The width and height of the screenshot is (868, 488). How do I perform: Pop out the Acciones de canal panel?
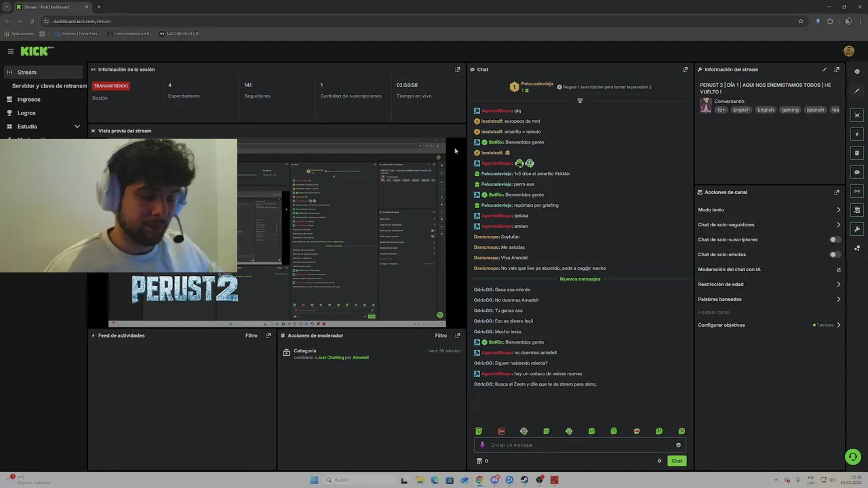(837, 192)
